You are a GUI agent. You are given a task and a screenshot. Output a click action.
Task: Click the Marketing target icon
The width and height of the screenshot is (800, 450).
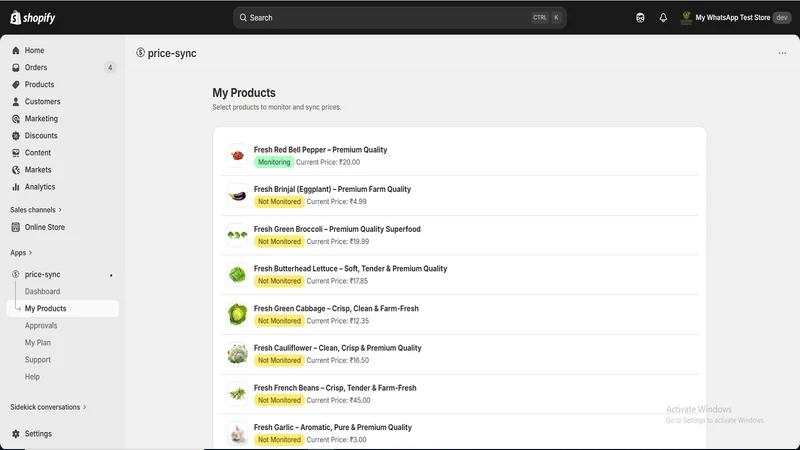pos(16,119)
